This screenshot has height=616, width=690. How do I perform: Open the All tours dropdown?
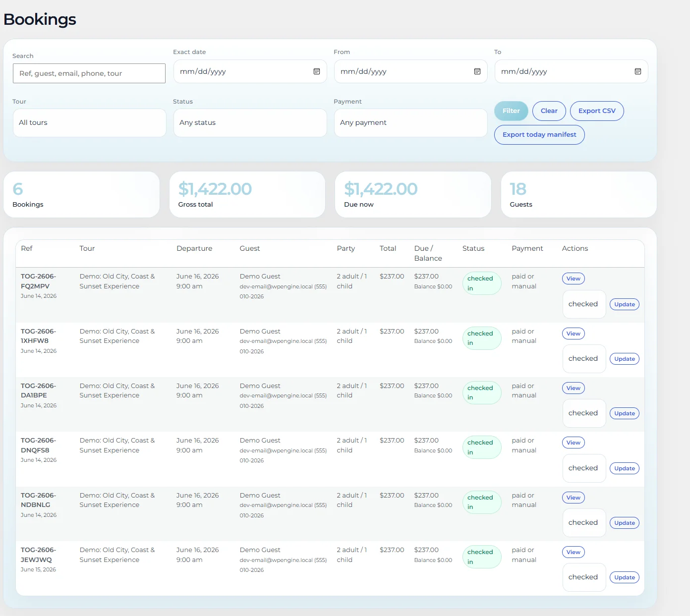(x=90, y=123)
